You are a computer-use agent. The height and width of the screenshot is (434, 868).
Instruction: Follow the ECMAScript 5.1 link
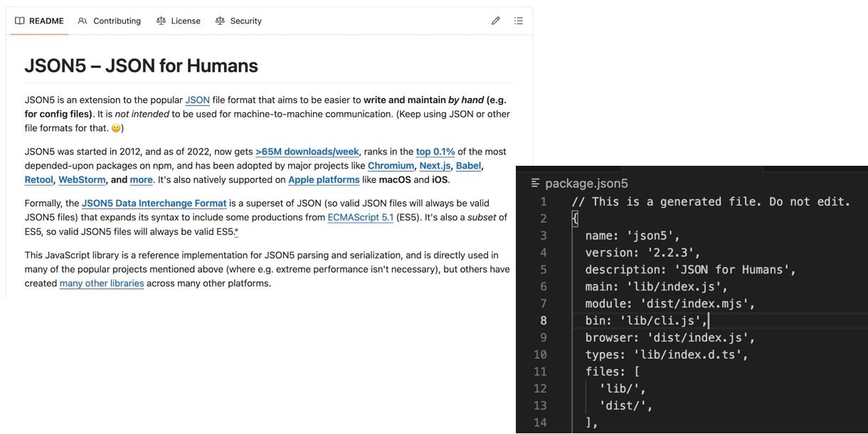pos(360,218)
